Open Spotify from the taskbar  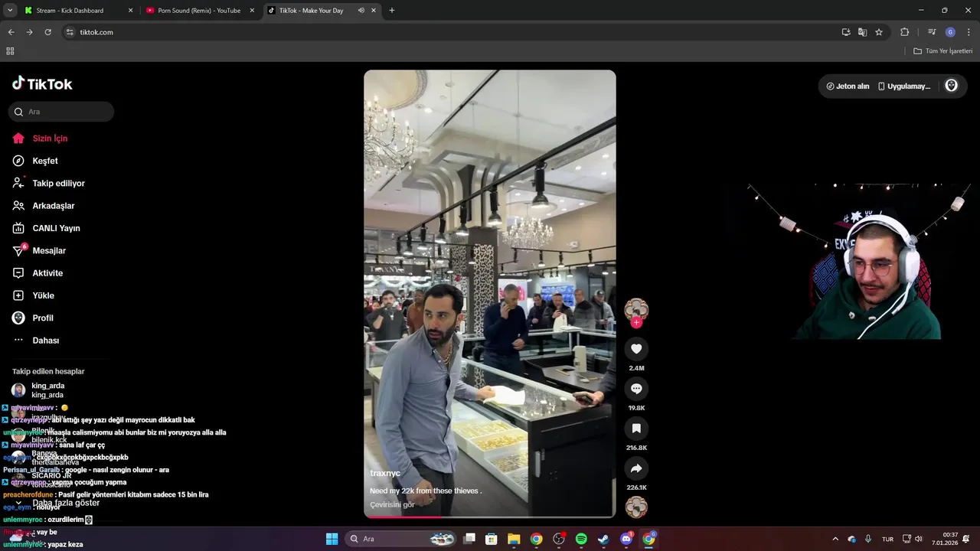click(x=581, y=539)
